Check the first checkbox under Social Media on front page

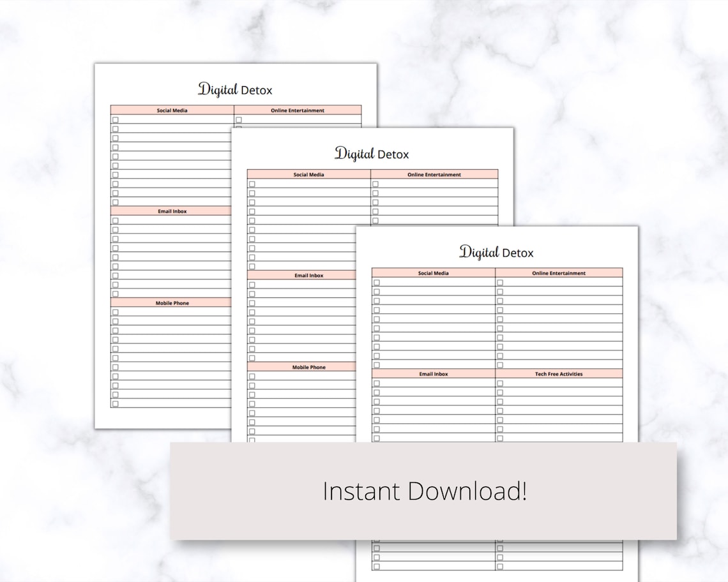(x=377, y=281)
